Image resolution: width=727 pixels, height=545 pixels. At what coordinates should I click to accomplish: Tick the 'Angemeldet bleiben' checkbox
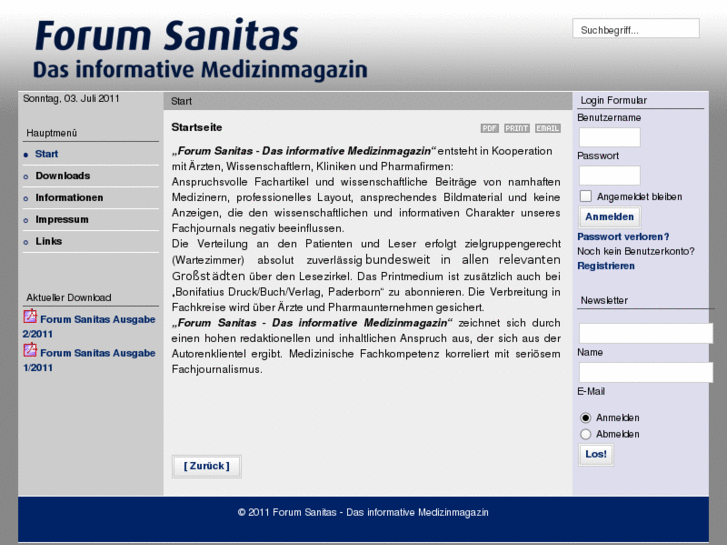pos(586,196)
